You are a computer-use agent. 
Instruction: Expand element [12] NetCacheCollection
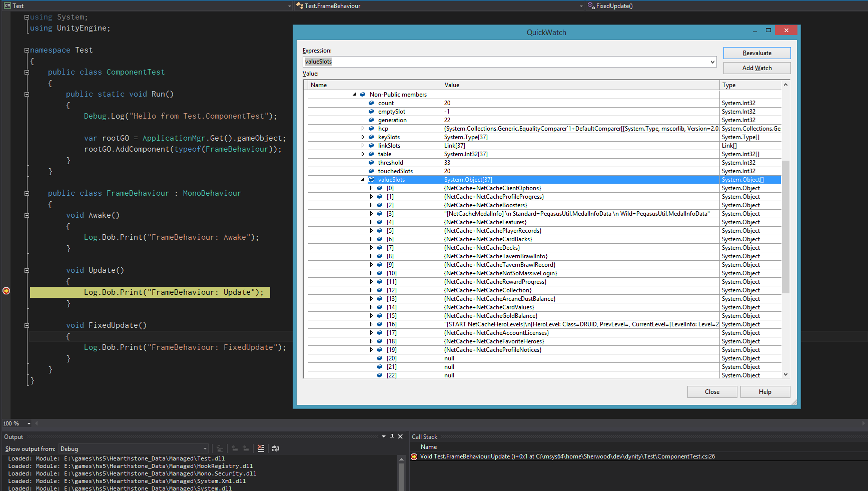pyautogui.click(x=371, y=290)
